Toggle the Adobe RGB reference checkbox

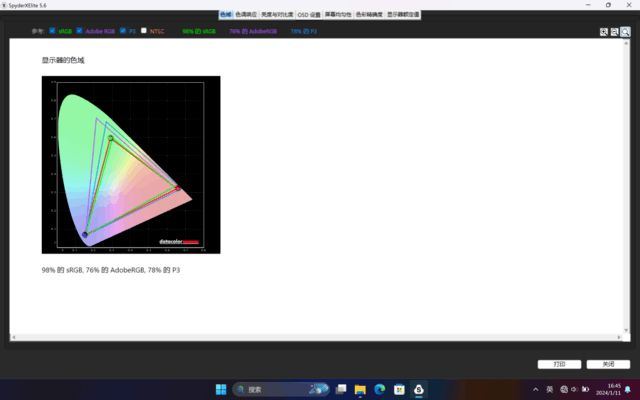(80, 31)
